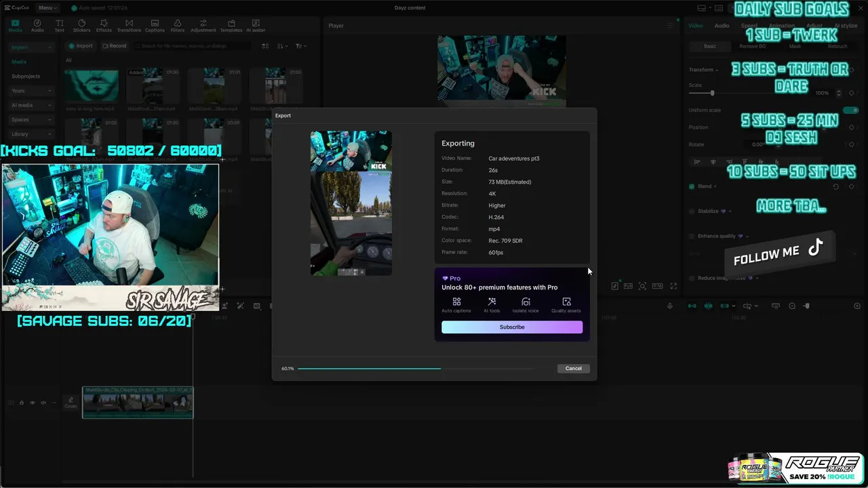The width and height of the screenshot is (868, 488).
Task: Open the player aspect ratio button
Action: pyautogui.click(x=657, y=286)
